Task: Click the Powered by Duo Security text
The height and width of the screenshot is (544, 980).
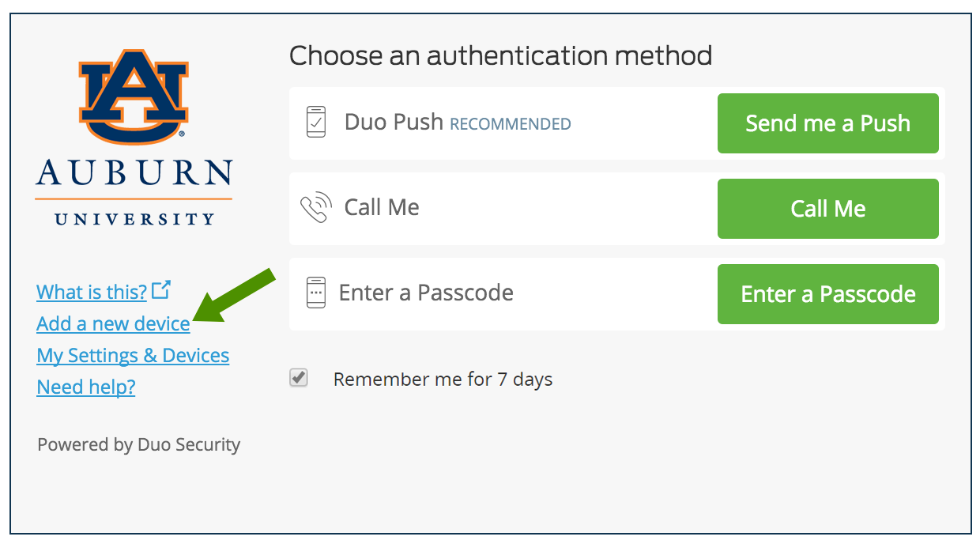Action: pos(138,445)
